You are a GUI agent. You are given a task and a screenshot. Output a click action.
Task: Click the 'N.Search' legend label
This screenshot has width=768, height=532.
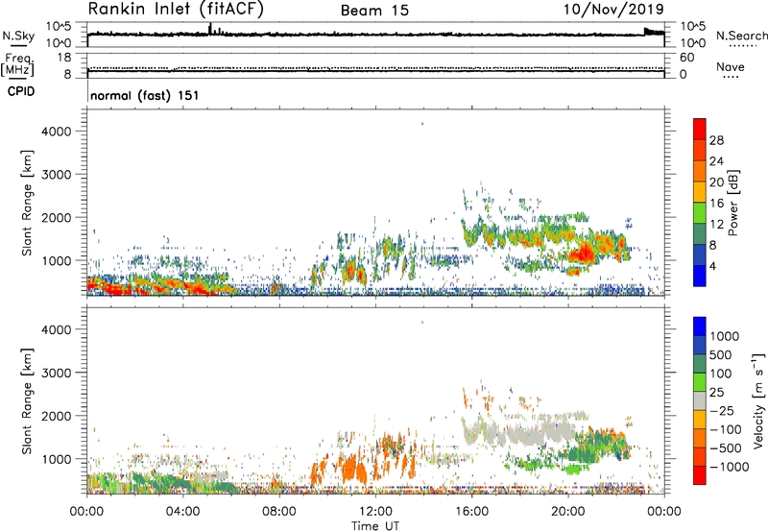point(741,36)
